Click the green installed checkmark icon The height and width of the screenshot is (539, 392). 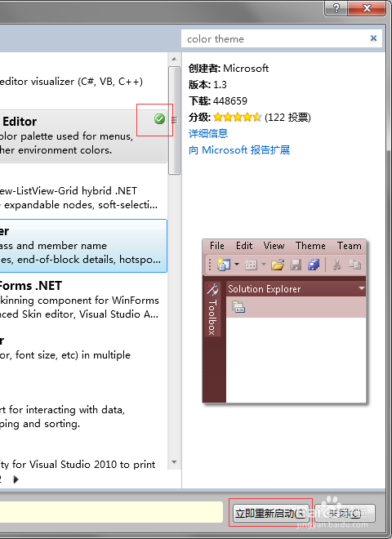pyautogui.click(x=159, y=119)
